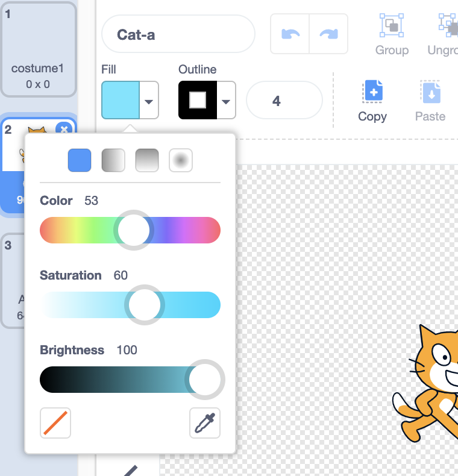Click the Saturation slider handle
Image resolution: width=458 pixels, height=476 pixels.
pos(145,305)
